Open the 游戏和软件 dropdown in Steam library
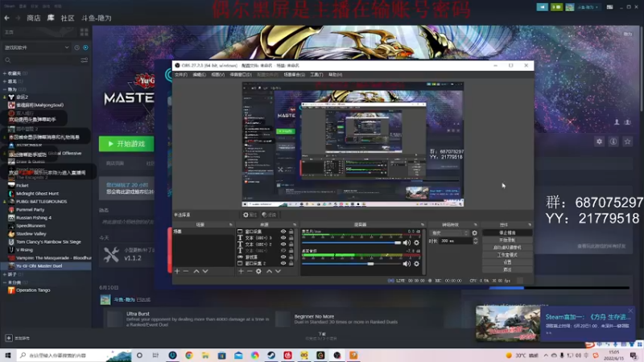The image size is (644, 362). click(36, 47)
